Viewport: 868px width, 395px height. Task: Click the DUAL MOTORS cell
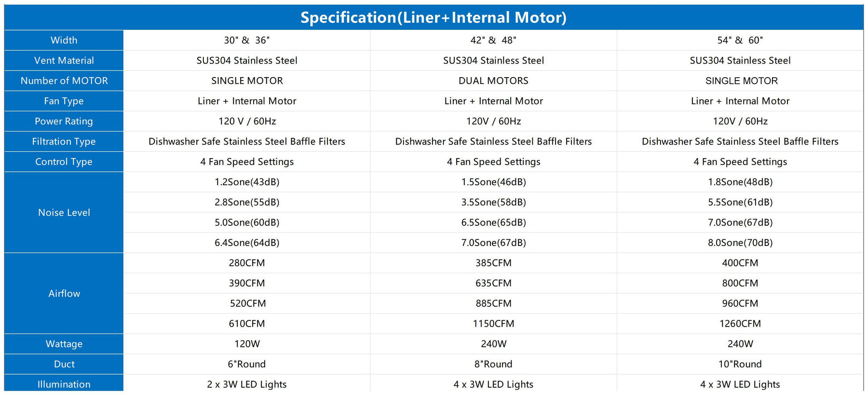click(x=493, y=81)
